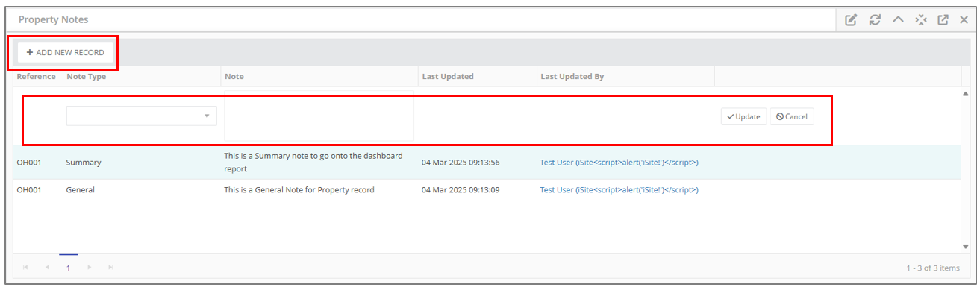Image resolution: width=980 pixels, height=287 pixels.
Task: Click the General Note for Property record text
Action: coord(299,190)
